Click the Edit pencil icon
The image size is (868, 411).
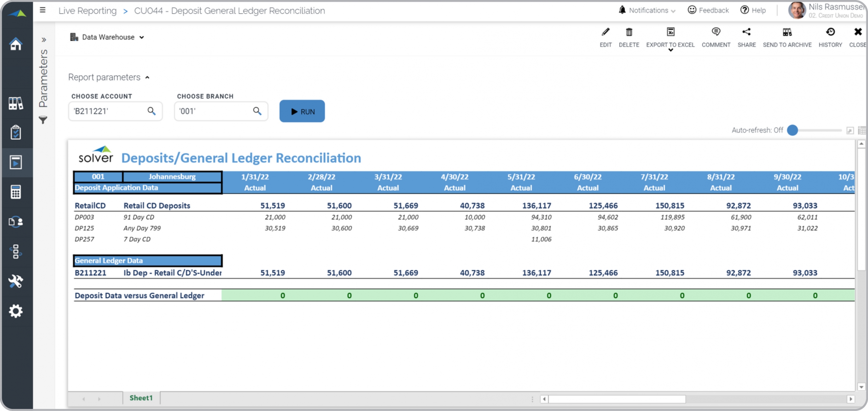coord(606,32)
